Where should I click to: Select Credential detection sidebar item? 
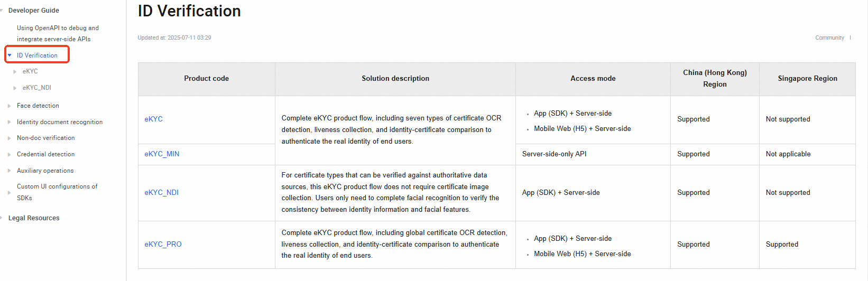pos(45,155)
